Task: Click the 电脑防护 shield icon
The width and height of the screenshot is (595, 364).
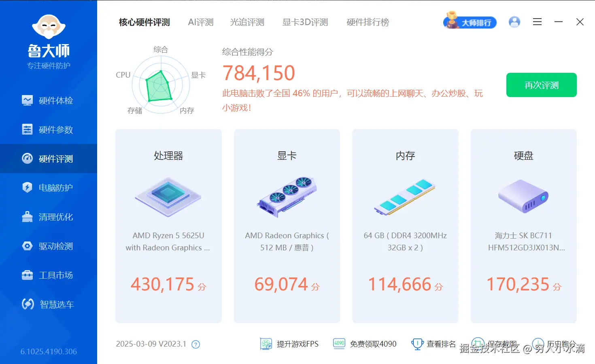Action: pos(27,188)
